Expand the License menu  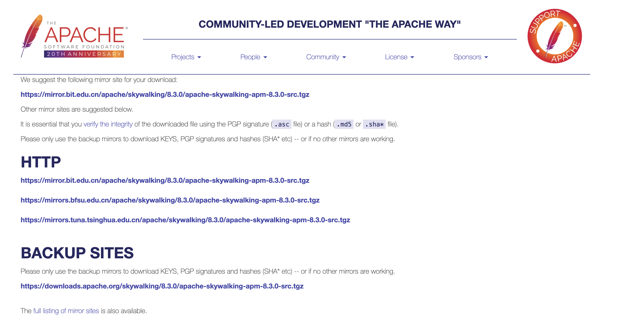[x=396, y=57]
